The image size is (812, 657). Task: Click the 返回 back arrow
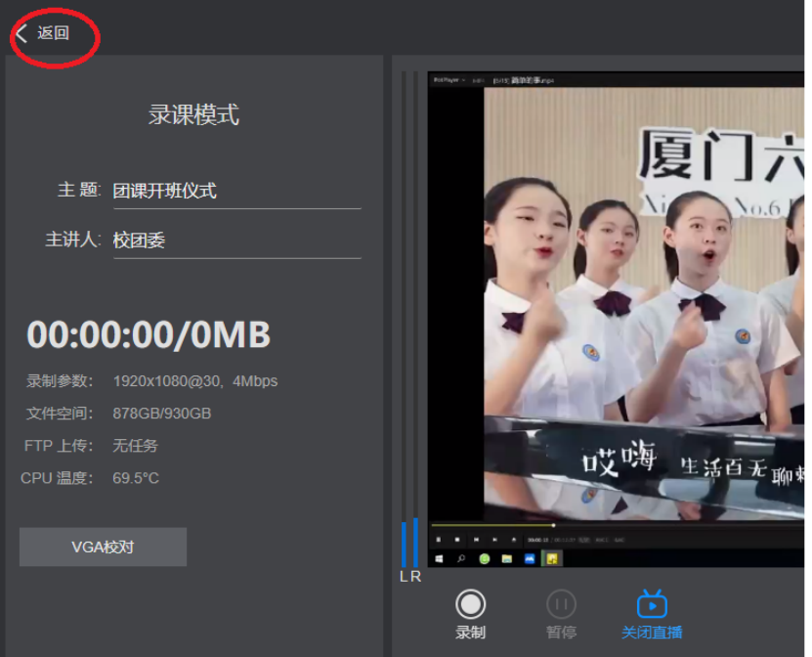pyautogui.click(x=23, y=33)
